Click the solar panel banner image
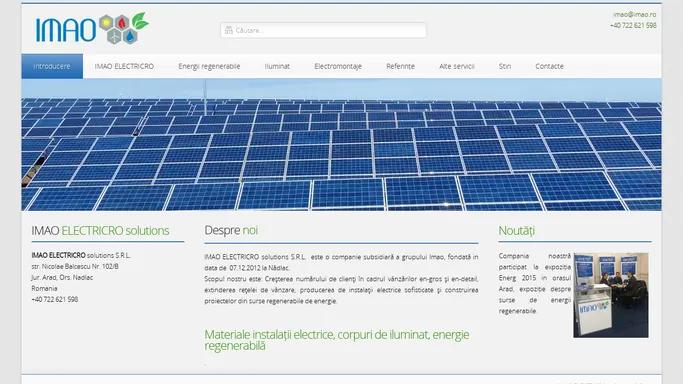Screen dimensions: 683x384 [342, 145]
